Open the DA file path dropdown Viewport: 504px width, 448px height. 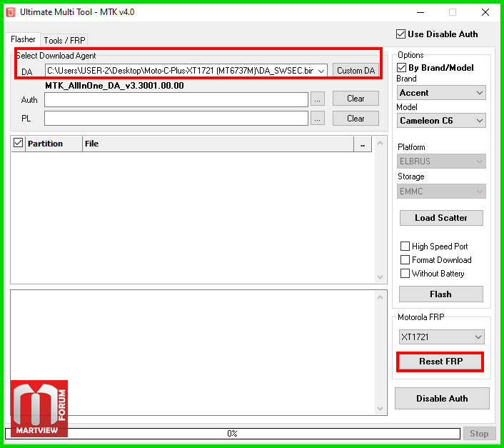[321, 71]
